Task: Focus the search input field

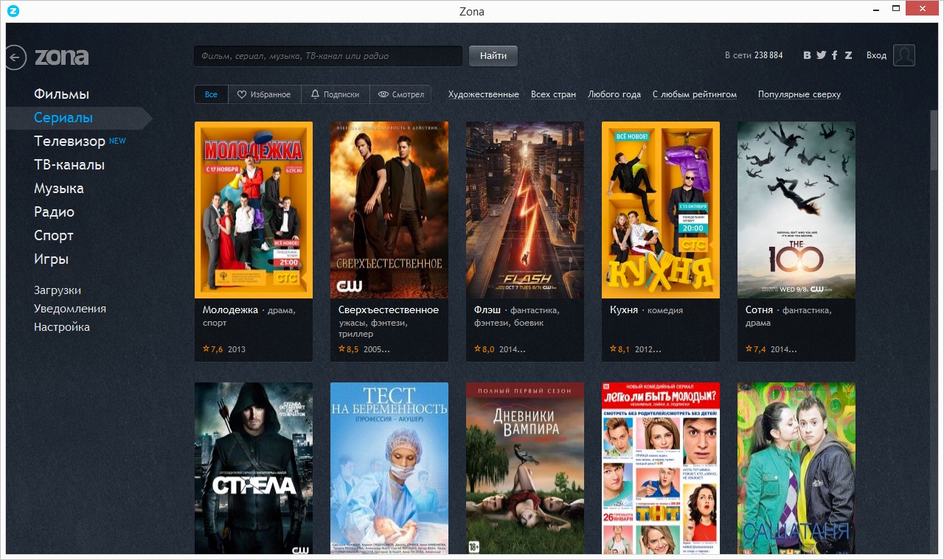Action: pos(328,56)
